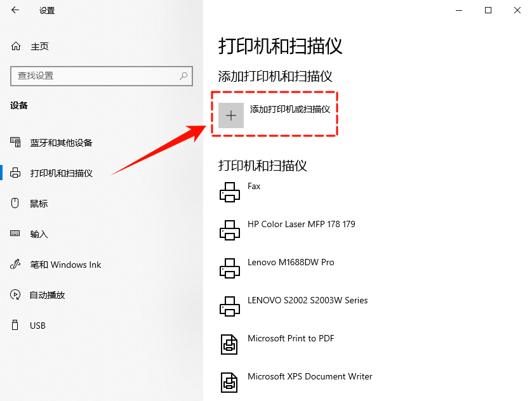Screen dimensions: 532x401
Task: Open 蓝牙和其他设备 settings page
Action: tap(61, 143)
